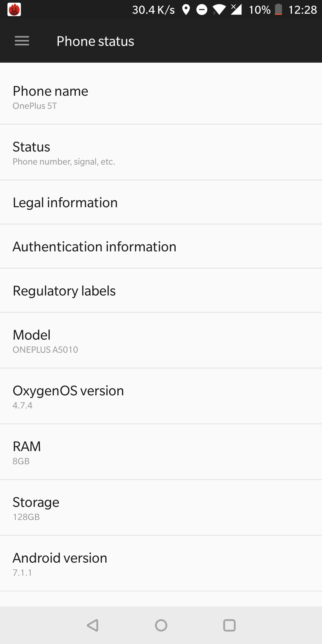
Task: Open Status phone number and signal
Action: tap(161, 152)
